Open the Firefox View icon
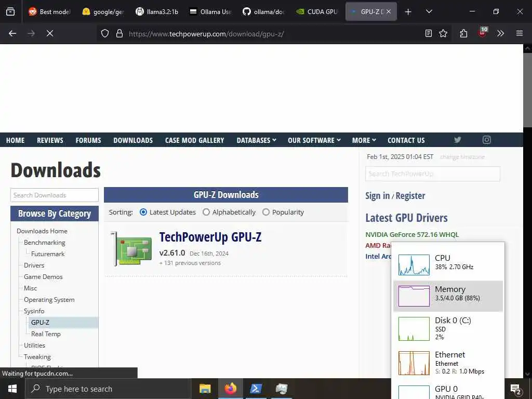Screen dimensions: 532x399 10,11
